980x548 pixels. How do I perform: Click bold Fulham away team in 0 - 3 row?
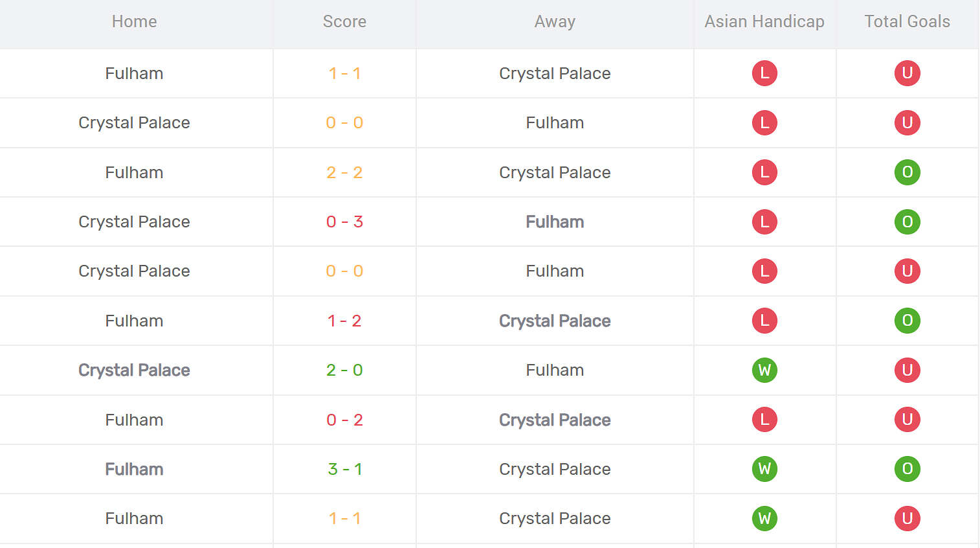pyautogui.click(x=555, y=222)
